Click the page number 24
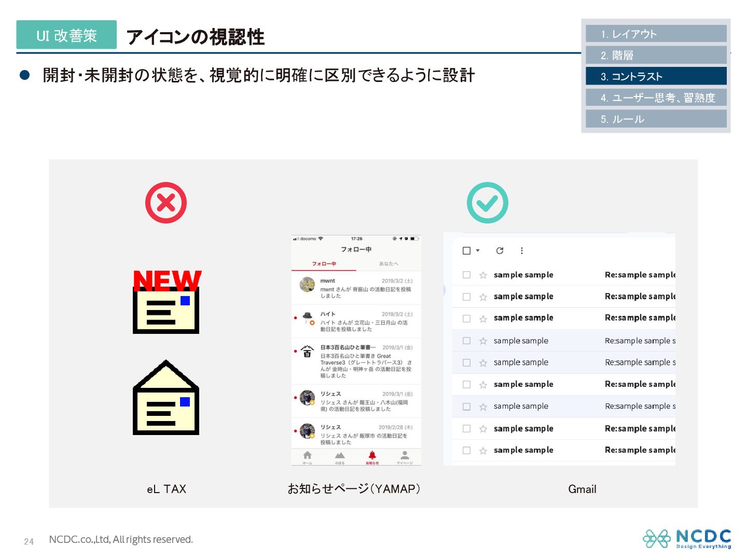Image resolution: width=747 pixels, height=560 pixels. pyautogui.click(x=29, y=541)
